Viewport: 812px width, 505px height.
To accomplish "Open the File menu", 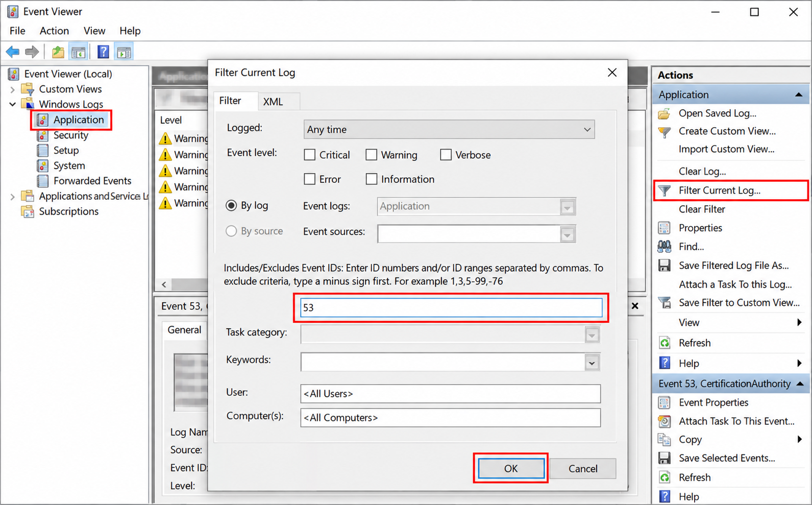I will (17, 31).
